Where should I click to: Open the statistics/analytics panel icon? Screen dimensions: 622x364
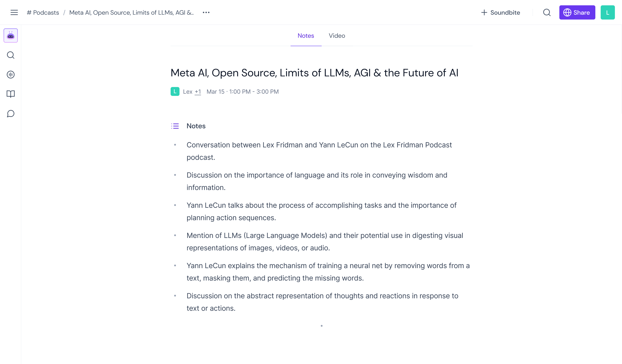coord(11,74)
